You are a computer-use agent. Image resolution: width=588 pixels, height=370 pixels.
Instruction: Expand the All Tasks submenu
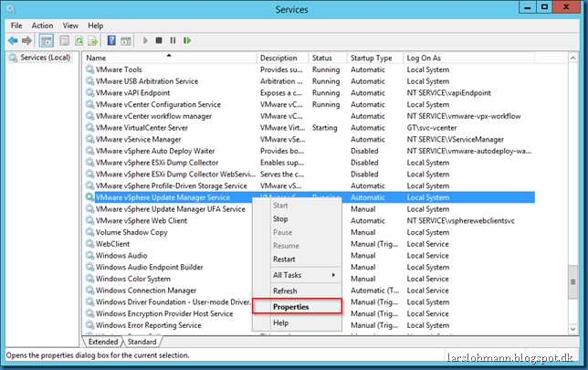point(297,275)
